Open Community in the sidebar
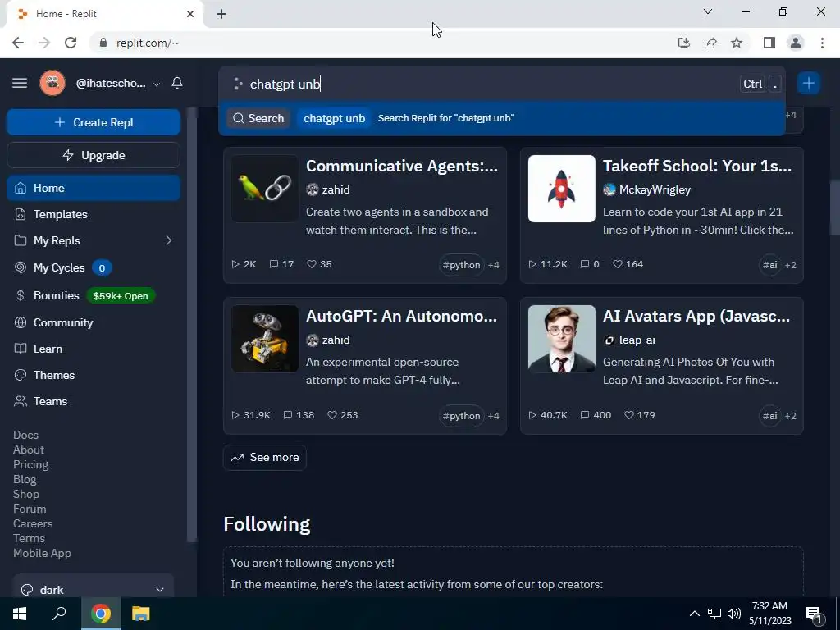This screenshot has height=630, width=840. (x=63, y=322)
